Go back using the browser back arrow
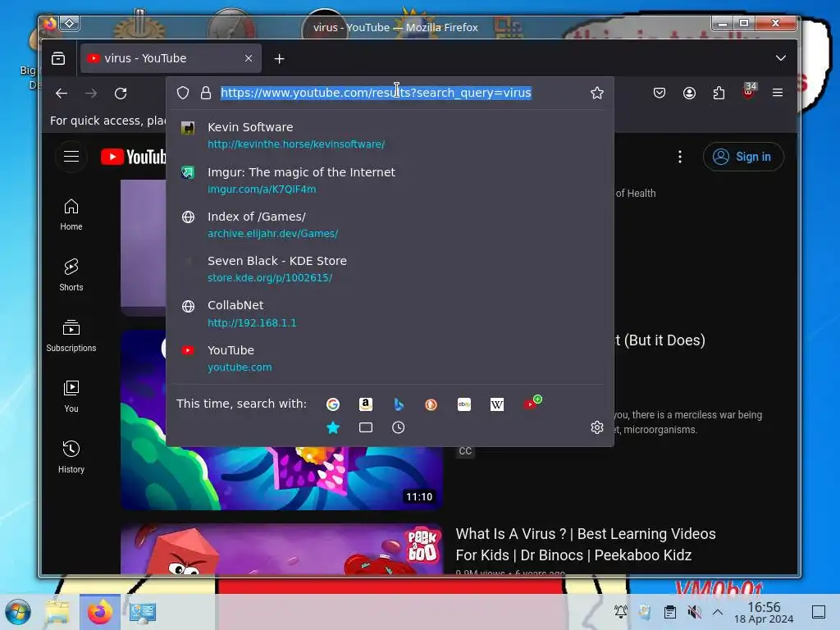 [x=62, y=94]
